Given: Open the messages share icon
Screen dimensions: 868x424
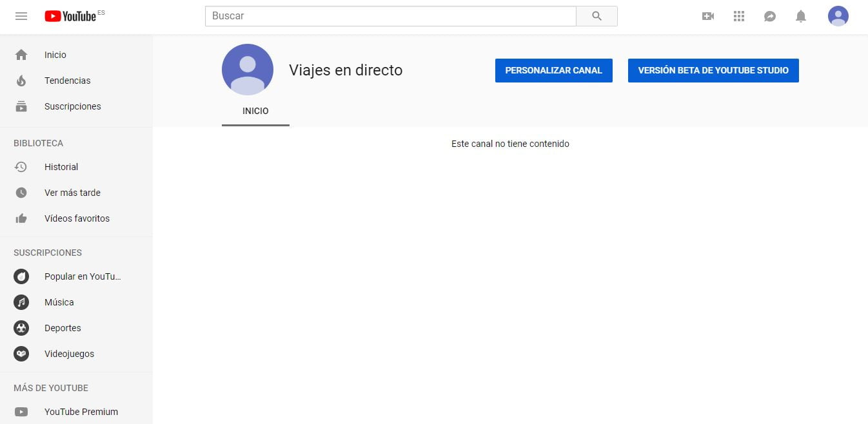Looking at the screenshot, I should pos(770,16).
